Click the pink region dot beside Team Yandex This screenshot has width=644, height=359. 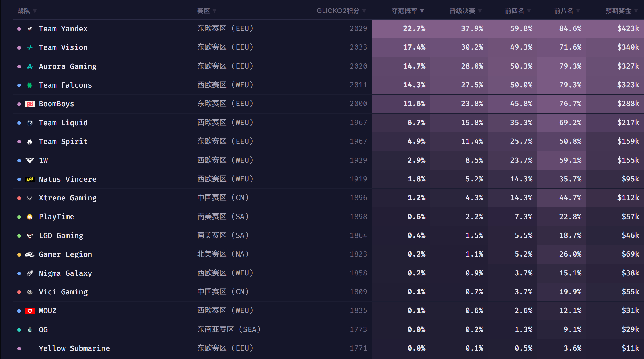click(19, 29)
